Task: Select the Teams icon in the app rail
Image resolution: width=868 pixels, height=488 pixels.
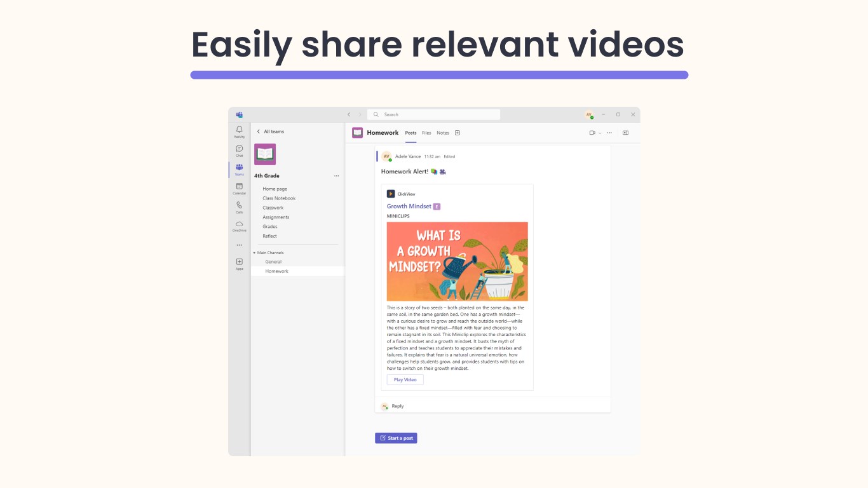Action: pos(240,170)
